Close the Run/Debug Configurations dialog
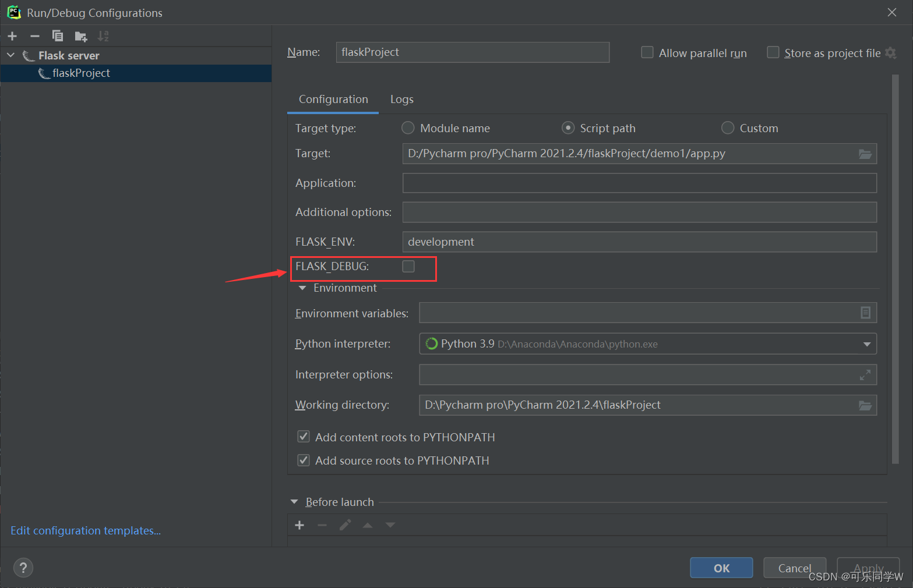 892,12
